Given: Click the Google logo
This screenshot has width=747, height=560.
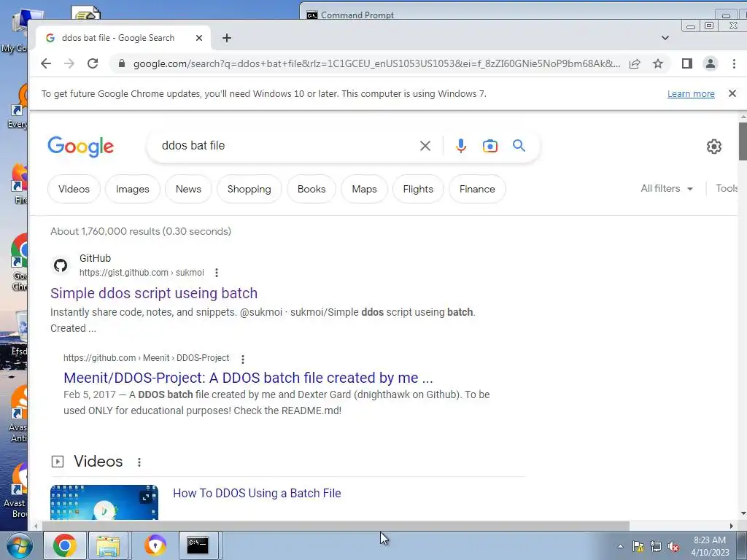Looking at the screenshot, I should point(80,146).
